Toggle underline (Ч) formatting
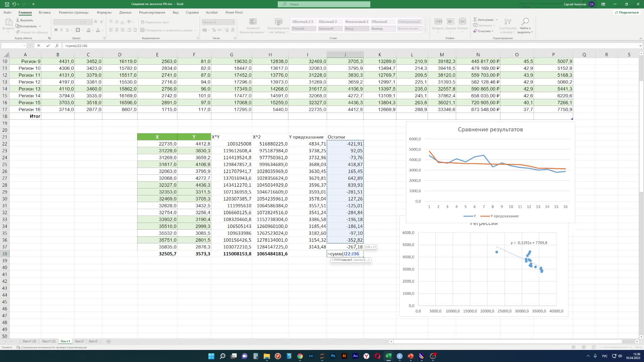This screenshot has width=644, height=362. click(x=67, y=30)
